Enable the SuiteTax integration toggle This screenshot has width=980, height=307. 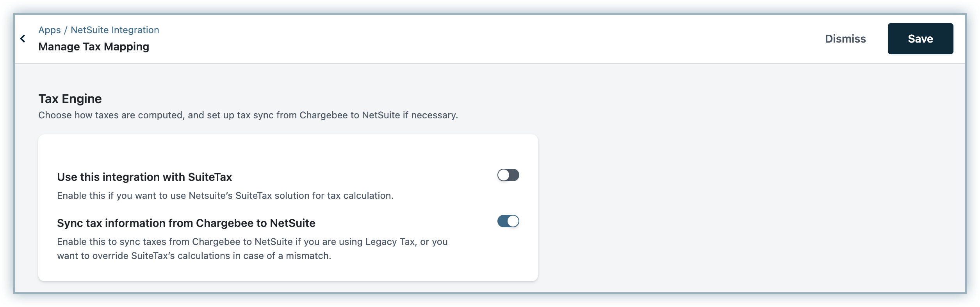[508, 175]
